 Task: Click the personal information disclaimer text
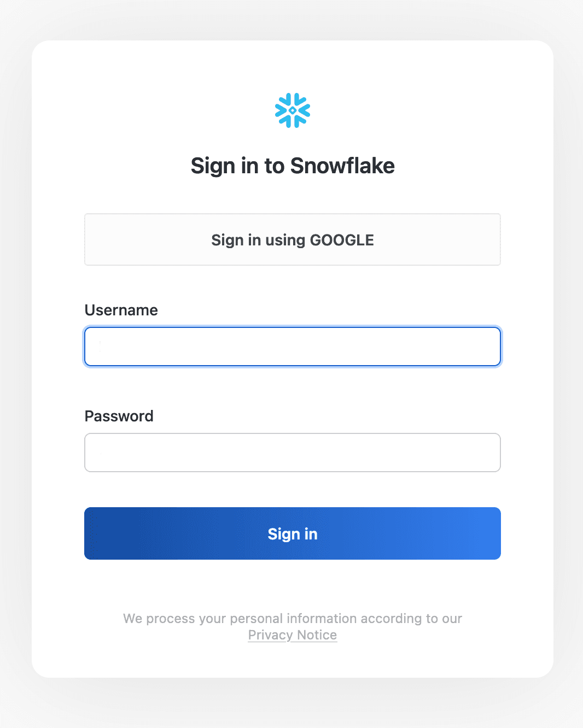click(293, 619)
